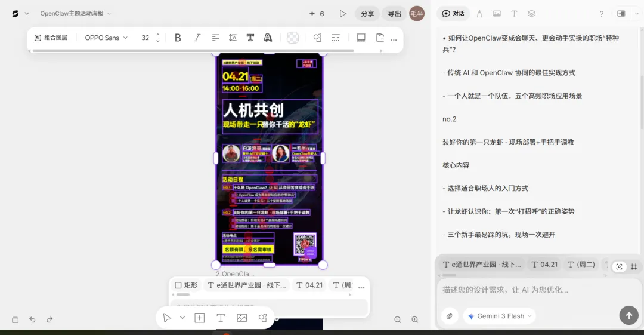Screen dimensions: 644x335
Task: Click the format toolbar horizontal scrollbar
Action: (193, 51)
